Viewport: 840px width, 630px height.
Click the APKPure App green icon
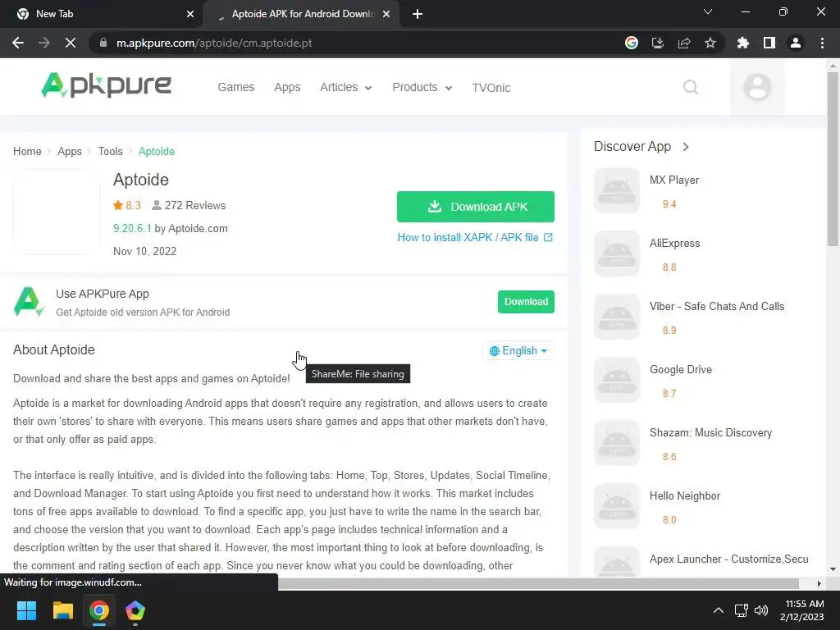pos(28,302)
